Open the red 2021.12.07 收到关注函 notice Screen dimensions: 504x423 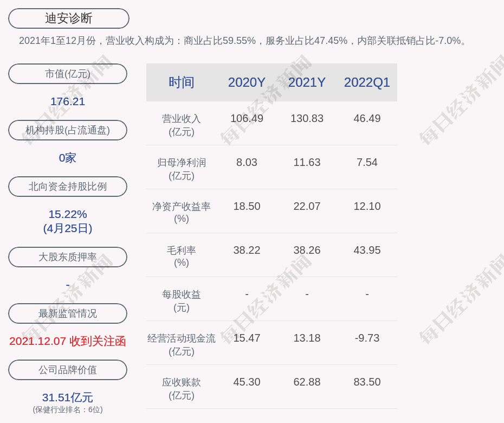pyautogui.click(x=68, y=341)
